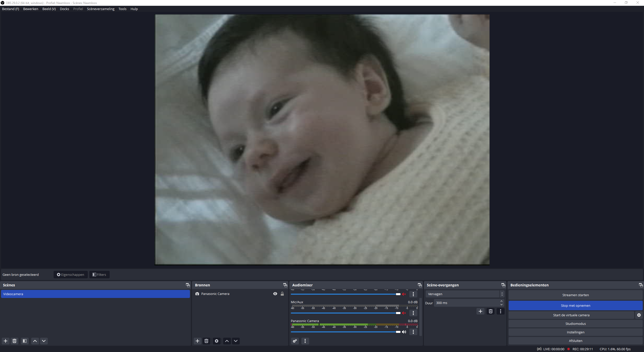Move source down in Bronnen list
The height and width of the screenshot is (352, 644).
point(236,341)
